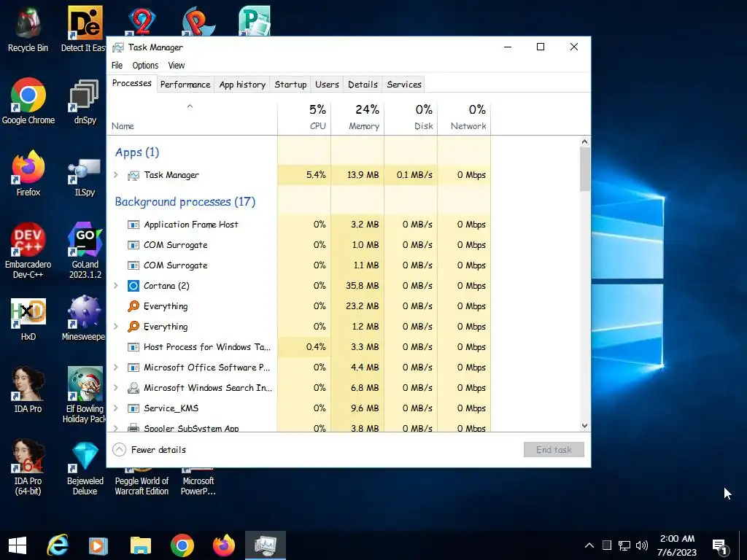
Task: Open media player taskbar icon
Action: click(x=98, y=545)
